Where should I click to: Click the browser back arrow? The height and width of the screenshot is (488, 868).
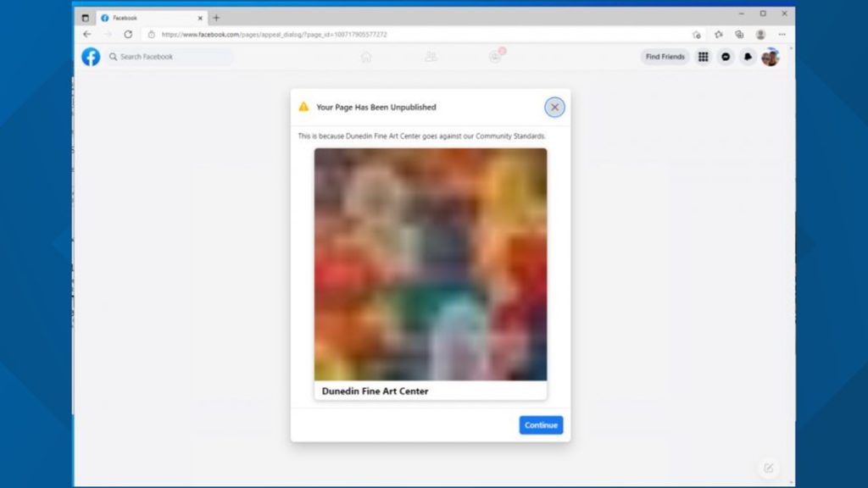coord(87,34)
